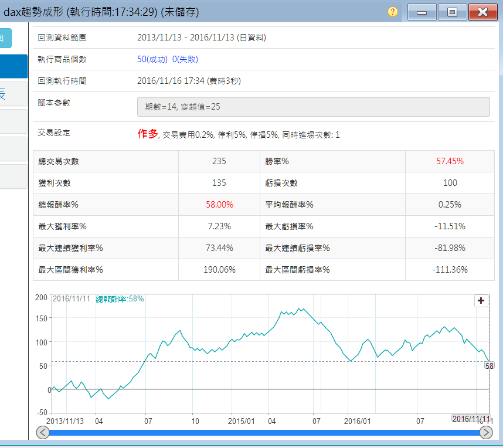Screen dimensions: 503x448
Task: Open the bottom-most blank sidebar tab
Action: 13,177
